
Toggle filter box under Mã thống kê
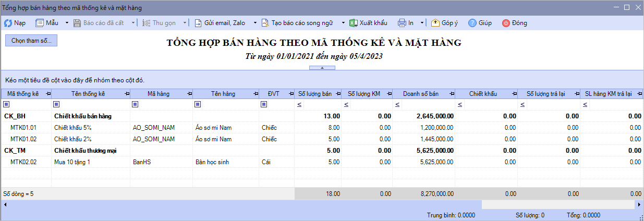[7, 105]
